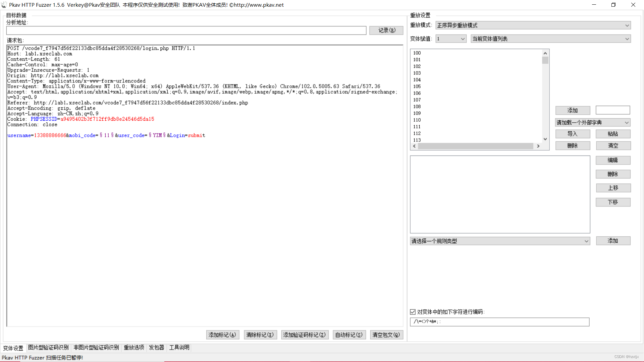Click the 上移 button
This screenshot has height=362, width=644.
point(613,188)
